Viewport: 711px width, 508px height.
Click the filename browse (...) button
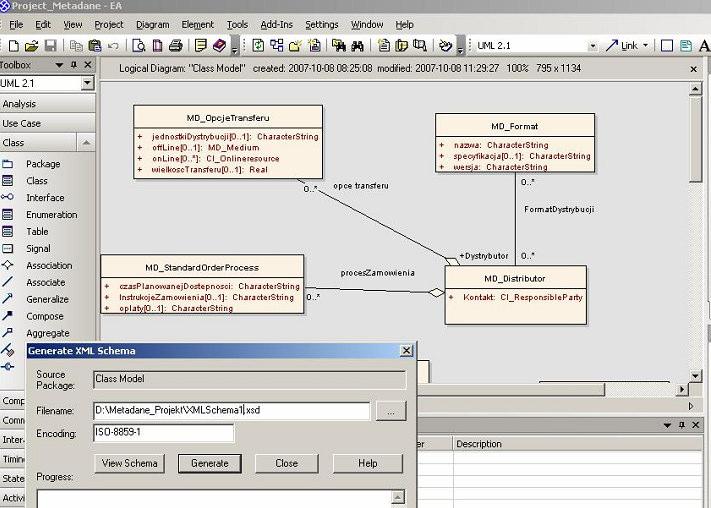(x=391, y=411)
